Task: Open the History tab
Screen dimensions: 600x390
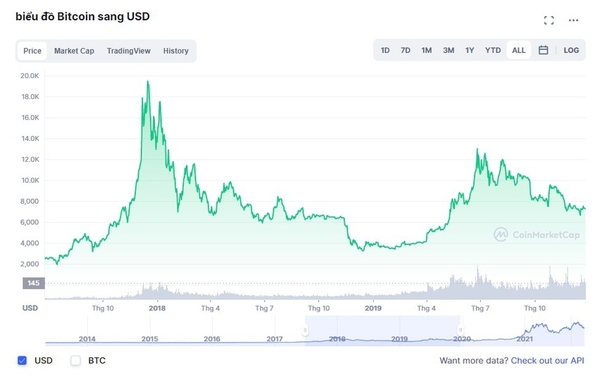Action: [176, 51]
